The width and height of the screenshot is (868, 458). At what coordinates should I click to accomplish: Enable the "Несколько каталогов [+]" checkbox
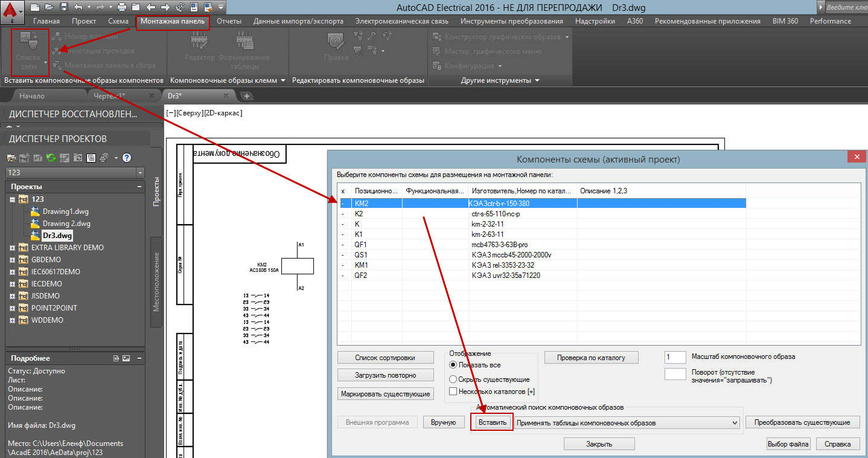coord(453,392)
